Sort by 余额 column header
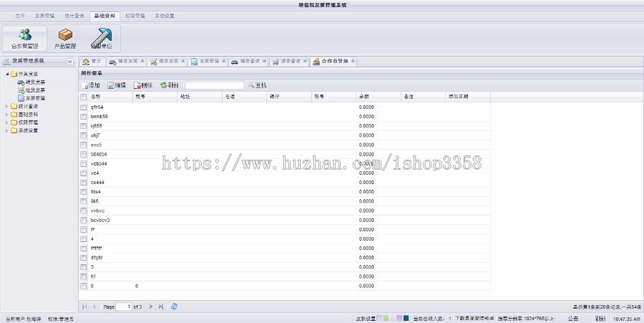The image size is (644, 323). pyautogui.click(x=379, y=97)
